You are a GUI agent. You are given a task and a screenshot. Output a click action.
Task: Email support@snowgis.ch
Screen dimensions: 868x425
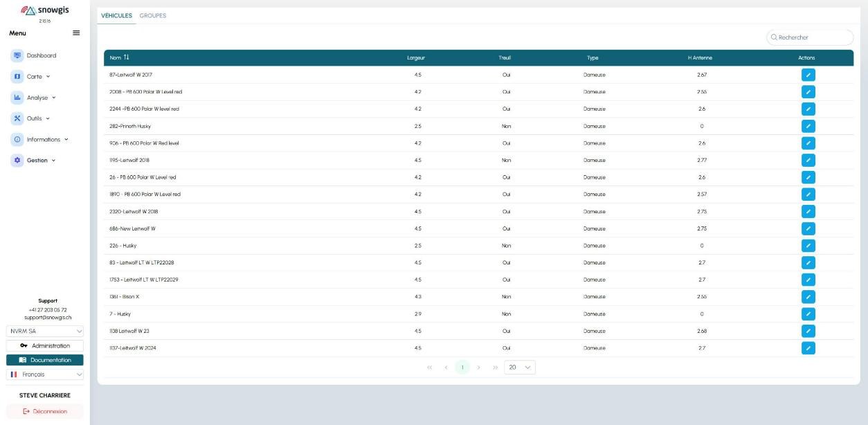point(48,318)
